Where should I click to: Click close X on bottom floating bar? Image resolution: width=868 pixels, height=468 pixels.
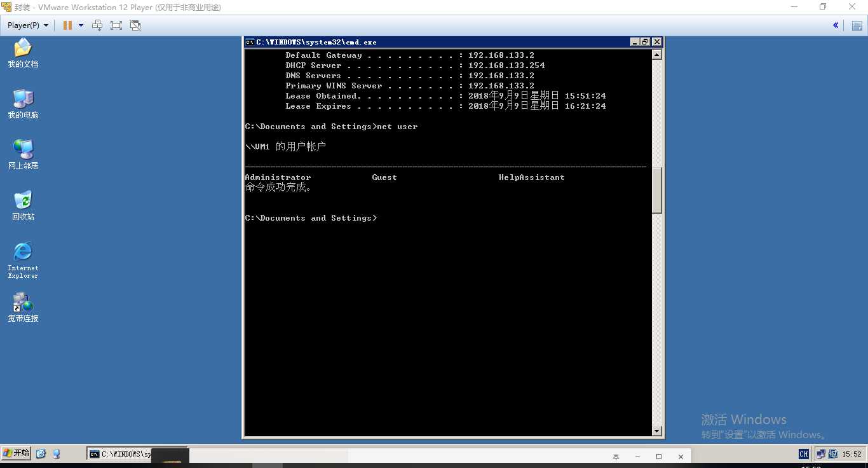pos(681,457)
